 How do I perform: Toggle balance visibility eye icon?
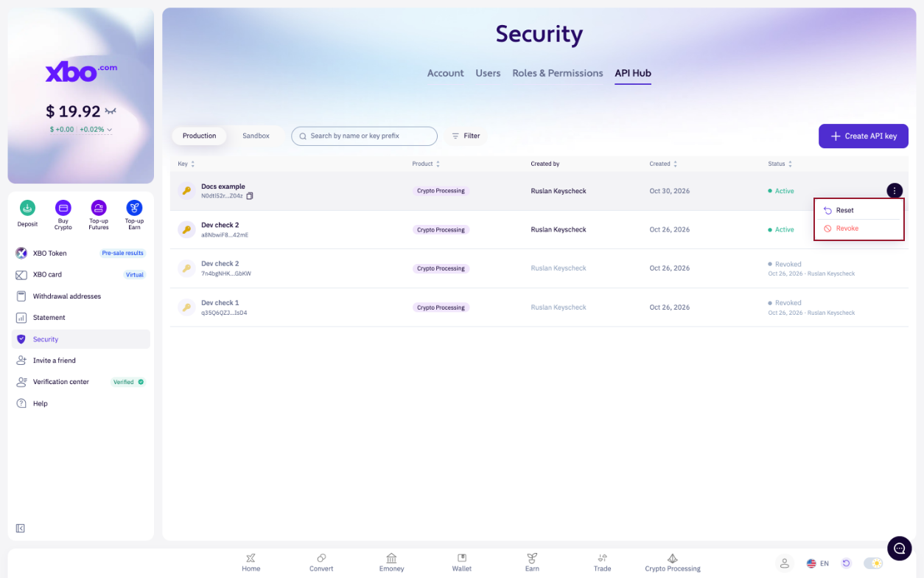[111, 111]
